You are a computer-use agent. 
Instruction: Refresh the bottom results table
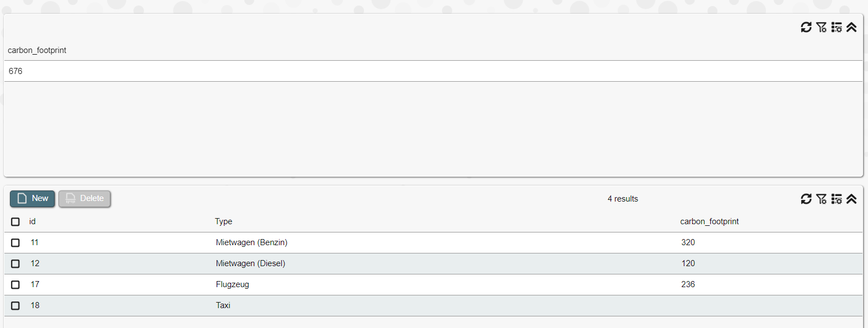pyautogui.click(x=806, y=199)
